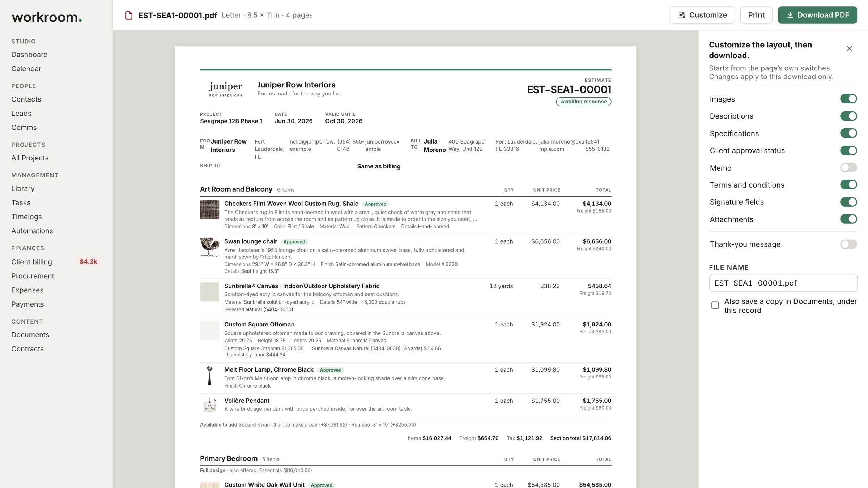Image resolution: width=868 pixels, height=488 pixels.
Task: Go to Calendar
Action: 26,69
